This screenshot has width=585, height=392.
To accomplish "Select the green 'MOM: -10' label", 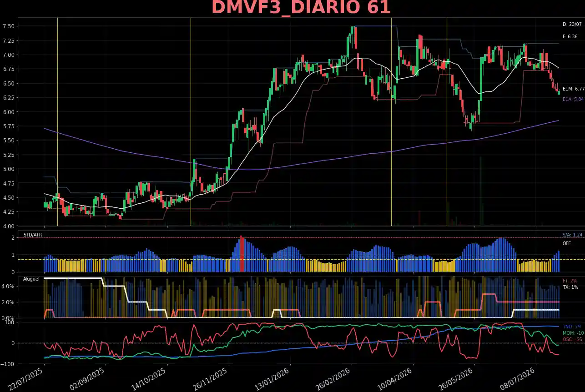I will [573, 333].
